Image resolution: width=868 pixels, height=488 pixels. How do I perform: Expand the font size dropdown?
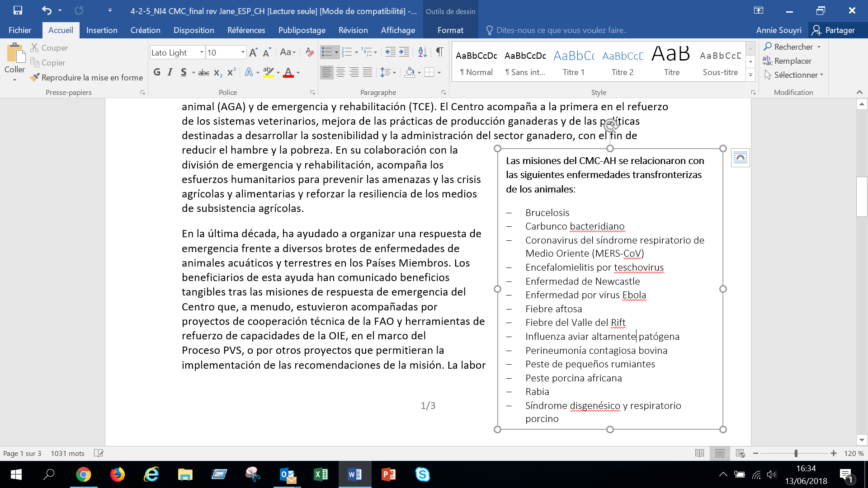click(x=243, y=52)
